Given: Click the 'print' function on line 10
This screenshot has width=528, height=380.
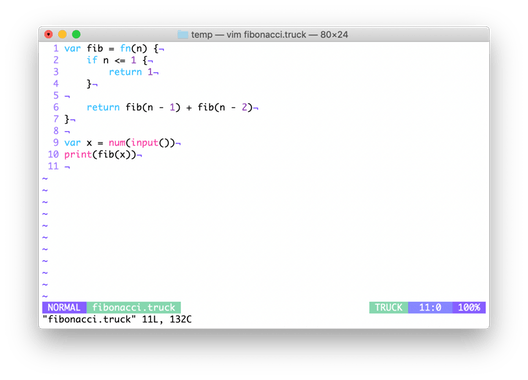Looking at the screenshot, I should coord(78,155).
